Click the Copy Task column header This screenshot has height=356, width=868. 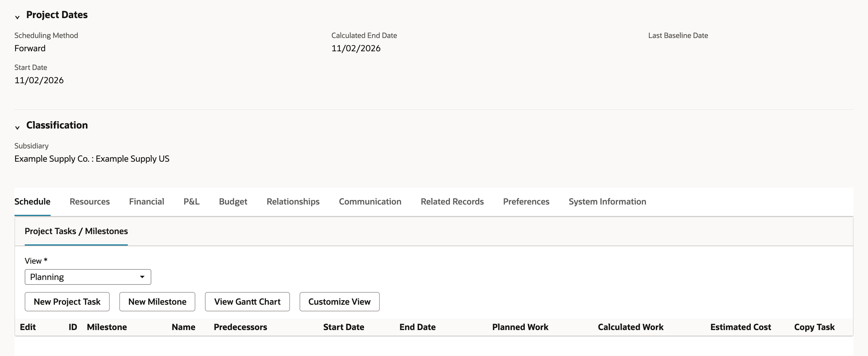[x=814, y=327]
